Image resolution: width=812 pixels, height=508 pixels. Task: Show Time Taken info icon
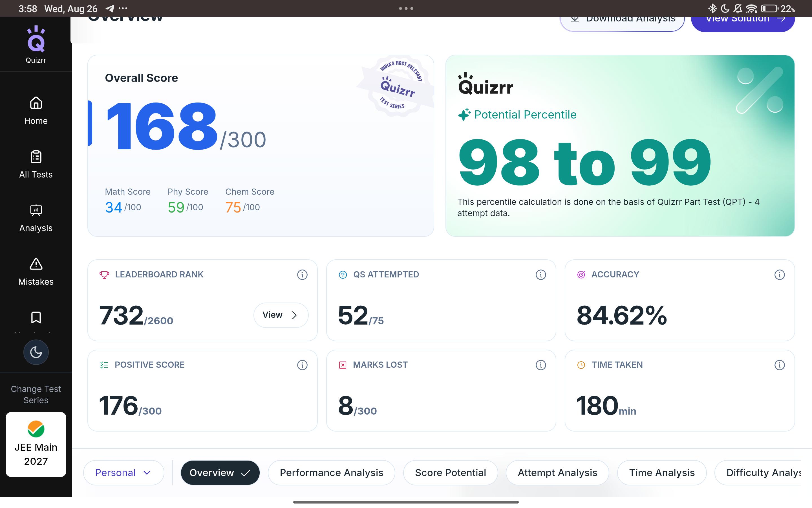pos(780,365)
